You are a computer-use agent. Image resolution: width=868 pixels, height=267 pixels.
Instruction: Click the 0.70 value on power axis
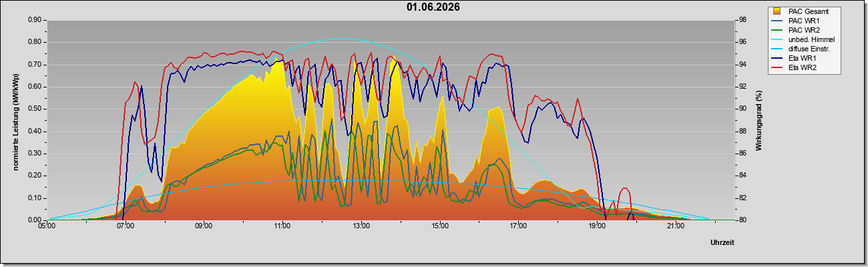[x=34, y=65]
